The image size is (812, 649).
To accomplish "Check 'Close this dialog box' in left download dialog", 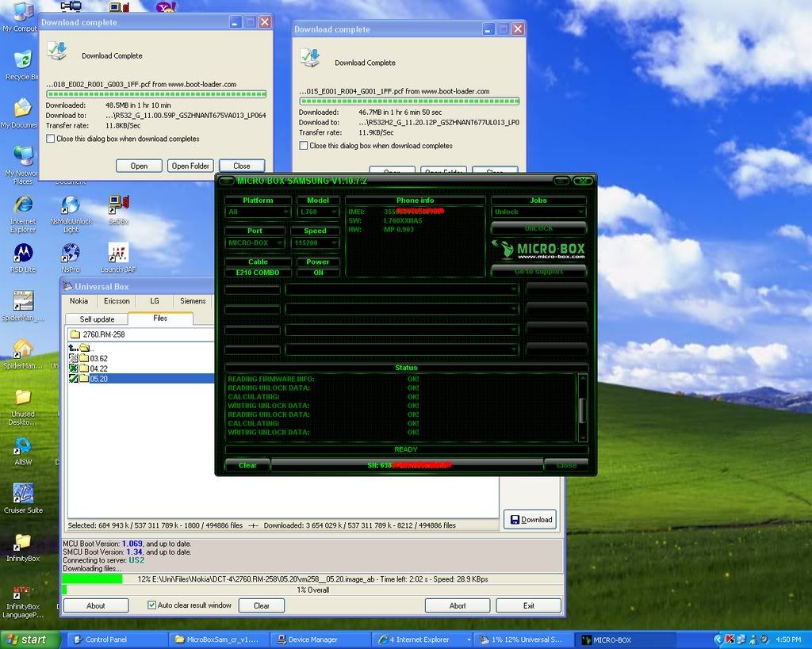I will point(50,139).
